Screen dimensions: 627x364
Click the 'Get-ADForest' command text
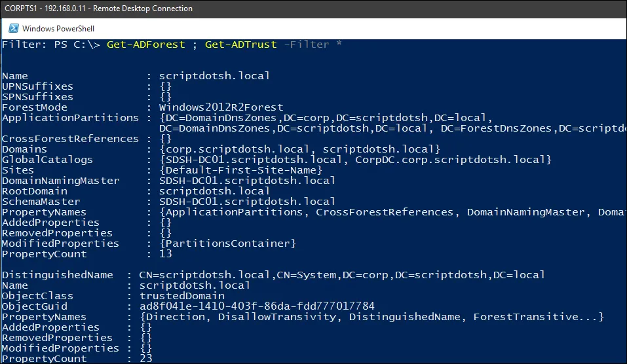click(146, 45)
